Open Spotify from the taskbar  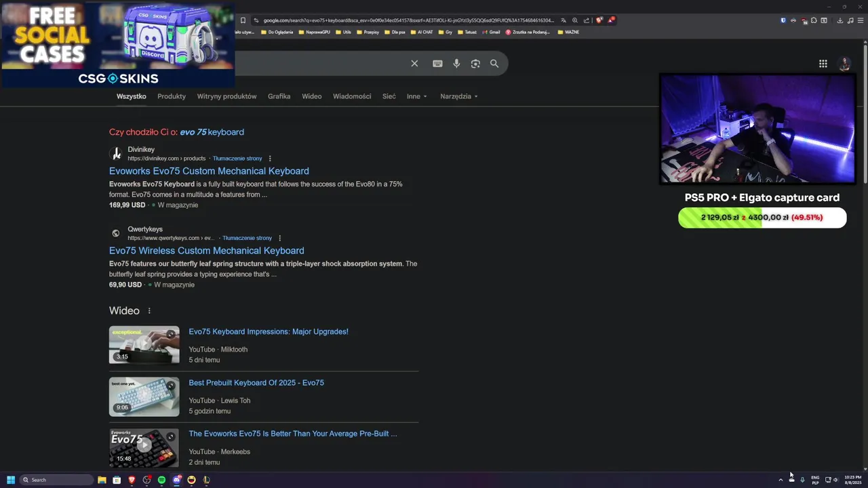click(161, 480)
